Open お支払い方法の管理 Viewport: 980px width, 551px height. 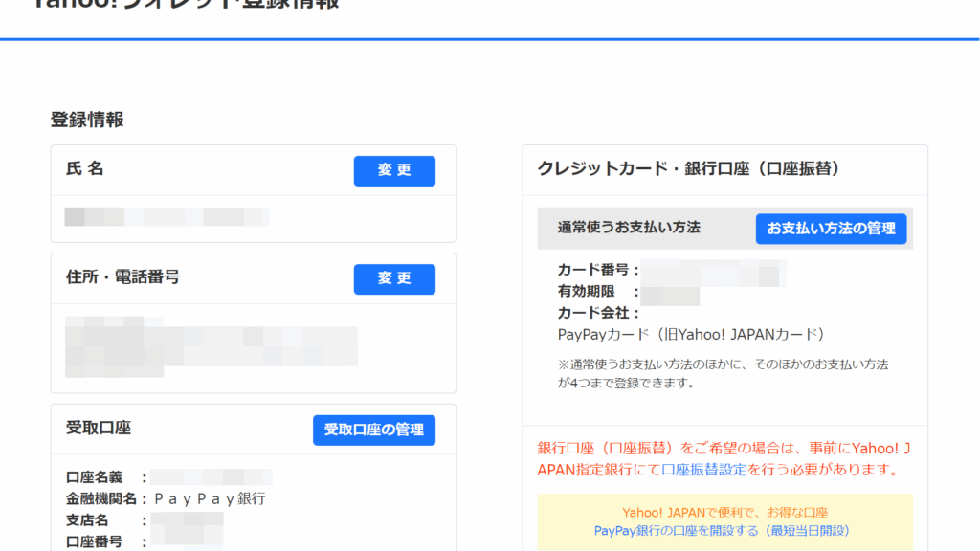click(x=831, y=229)
